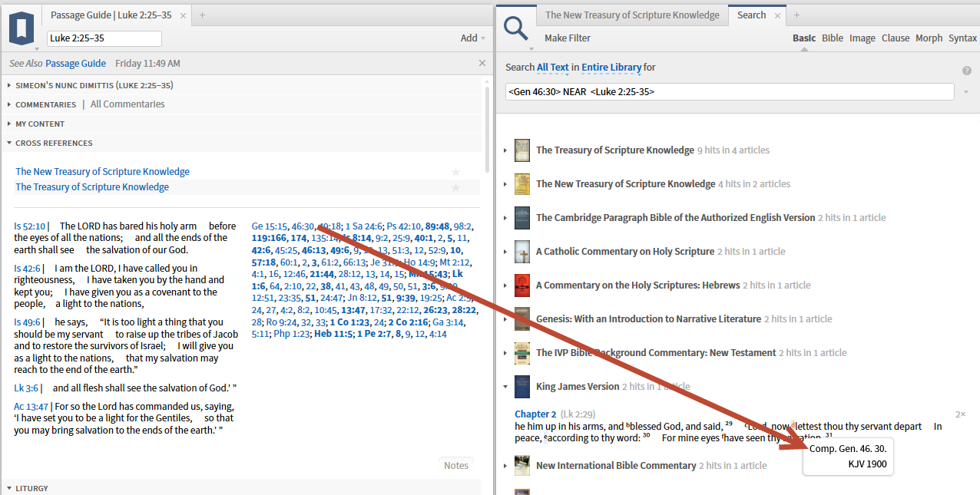Open the Passage Guide bookmark panel icon
The width and height of the screenshot is (980, 495).
tap(22, 28)
